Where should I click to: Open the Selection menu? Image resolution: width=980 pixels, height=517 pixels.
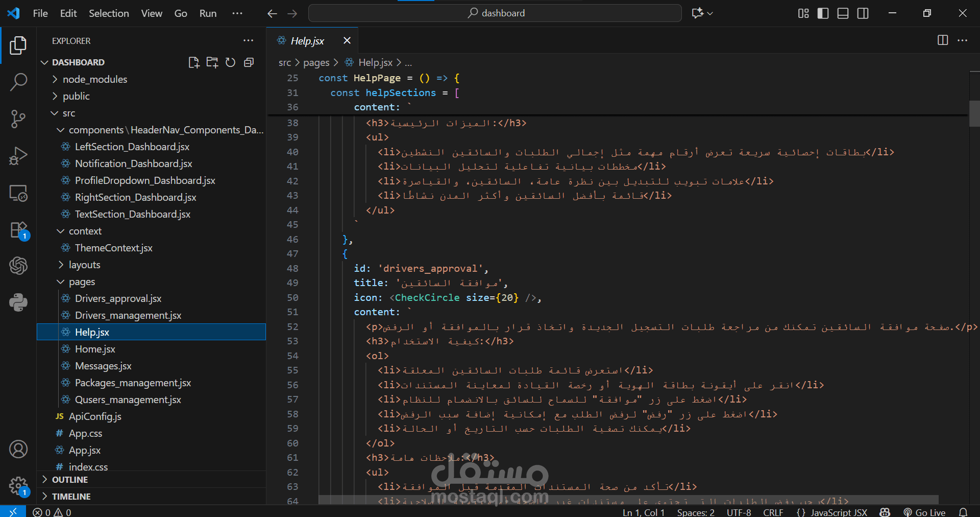coord(109,13)
